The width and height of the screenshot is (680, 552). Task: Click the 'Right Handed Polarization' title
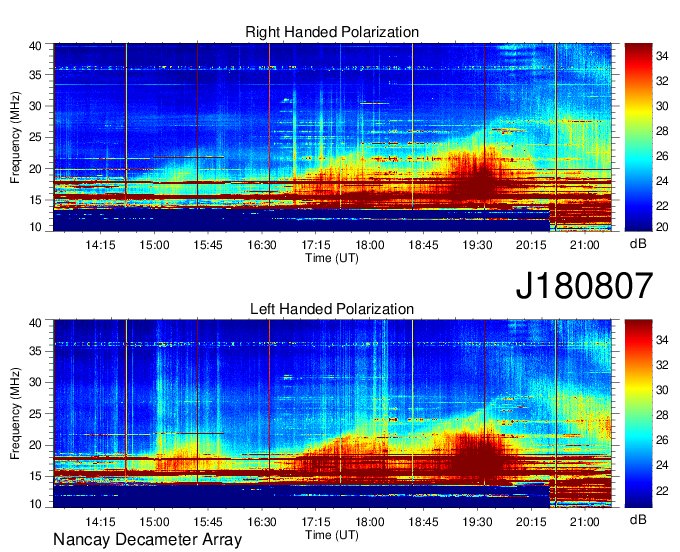point(332,32)
